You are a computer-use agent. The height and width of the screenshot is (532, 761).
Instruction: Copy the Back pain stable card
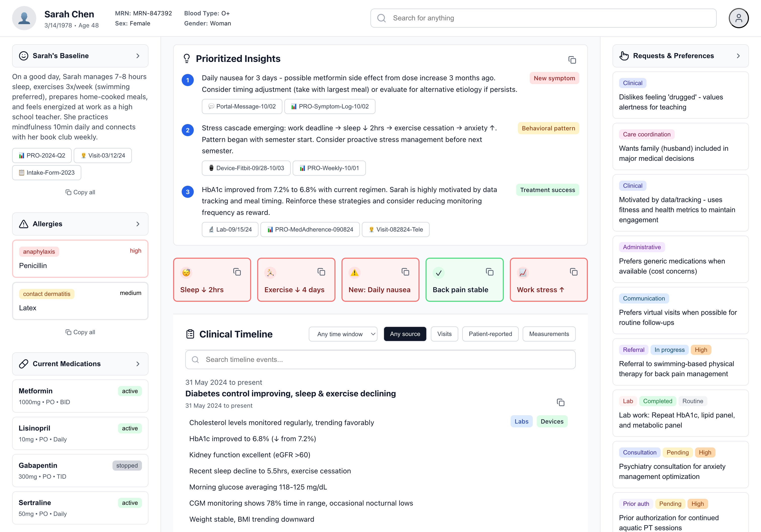(x=489, y=272)
